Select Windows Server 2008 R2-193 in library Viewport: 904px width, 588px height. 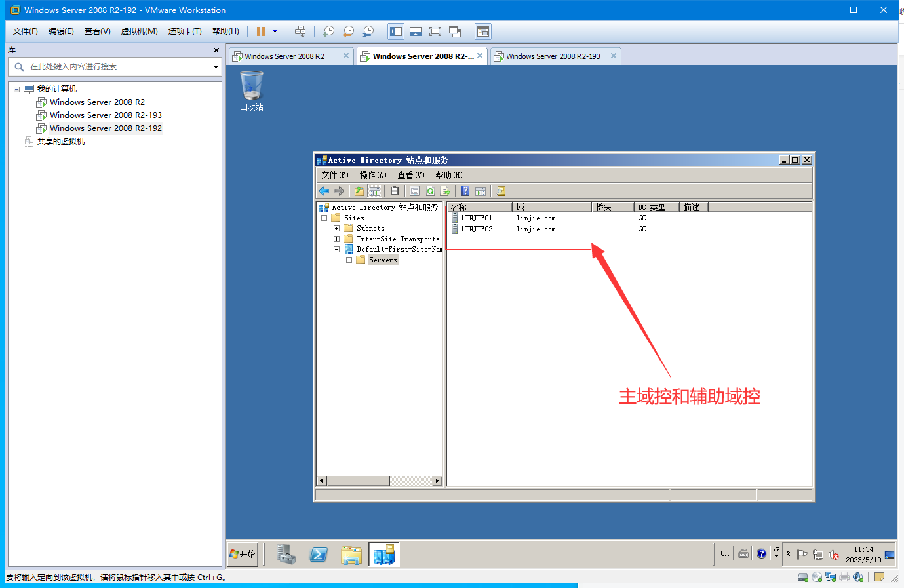(106, 115)
